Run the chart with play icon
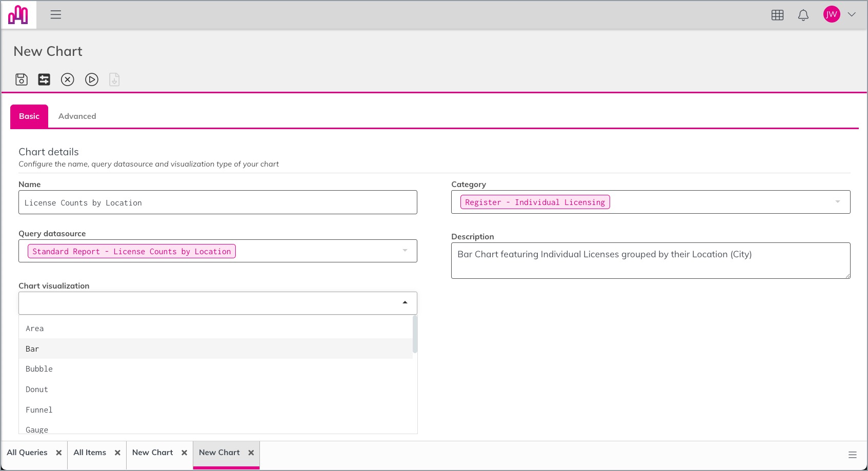 (x=92, y=79)
